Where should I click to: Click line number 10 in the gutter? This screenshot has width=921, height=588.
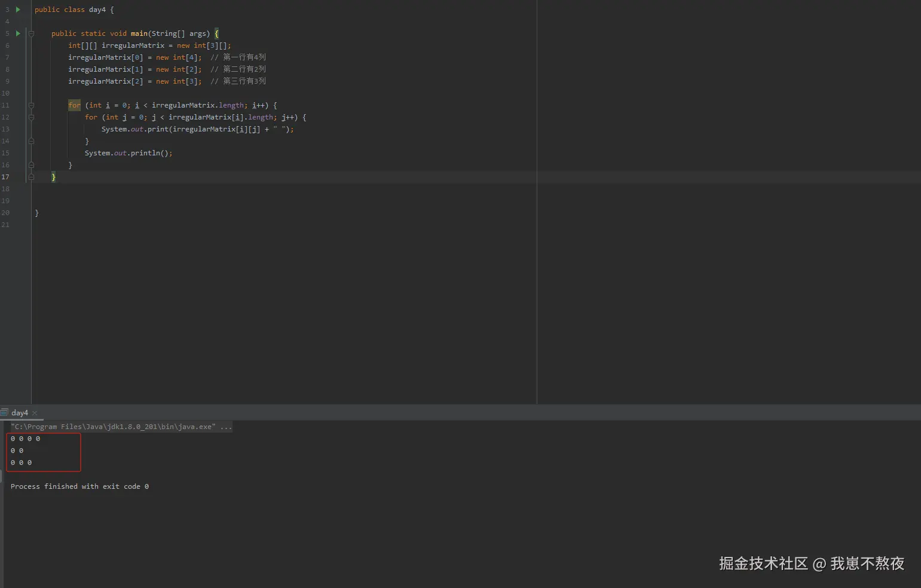pos(5,93)
